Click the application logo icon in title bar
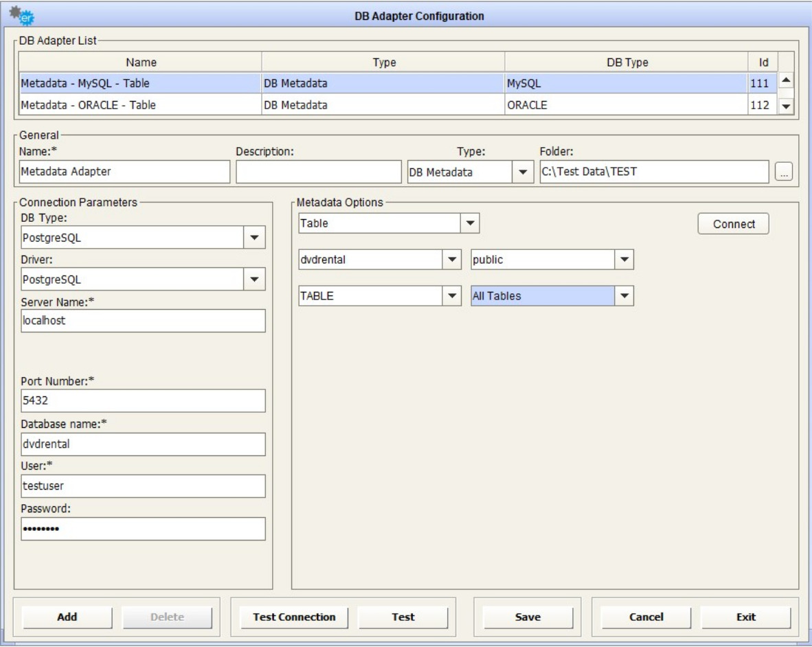812x647 pixels. click(x=23, y=16)
